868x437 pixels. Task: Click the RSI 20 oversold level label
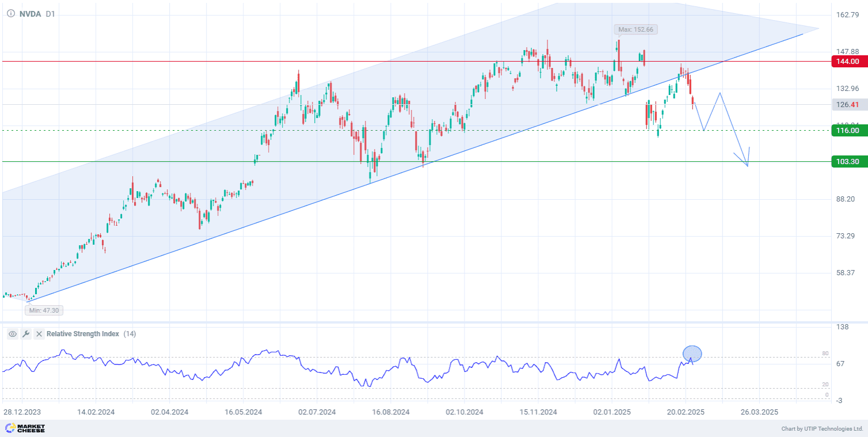pyautogui.click(x=825, y=385)
